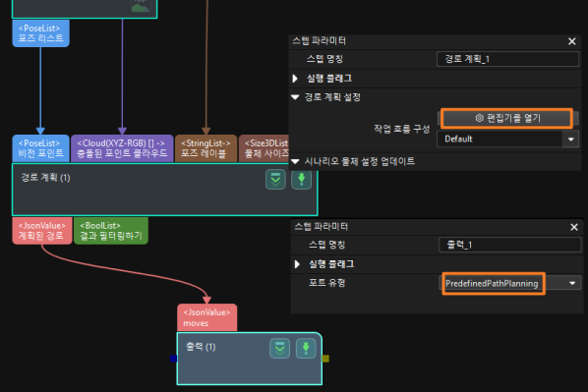Collapse 시나리오 물체 설정 업데이트 section
This screenshot has height=392, width=588.
coord(295,161)
